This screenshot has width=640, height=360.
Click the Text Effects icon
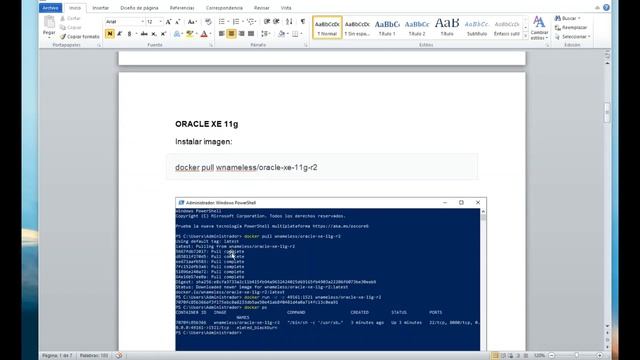tap(177, 34)
